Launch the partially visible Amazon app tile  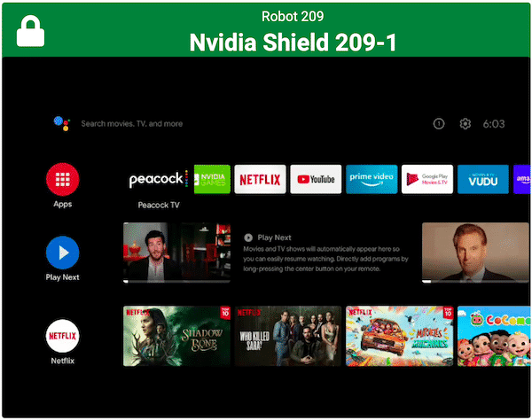tap(521, 179)
